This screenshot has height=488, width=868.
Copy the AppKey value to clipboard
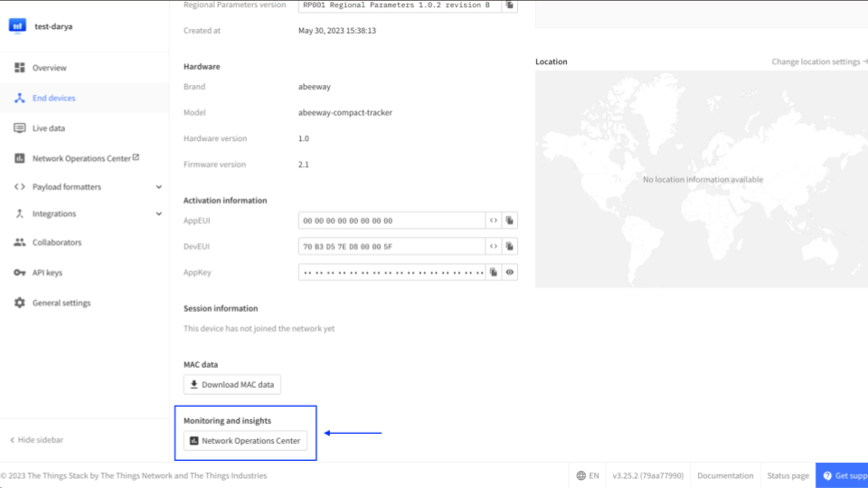pos(494,272)
